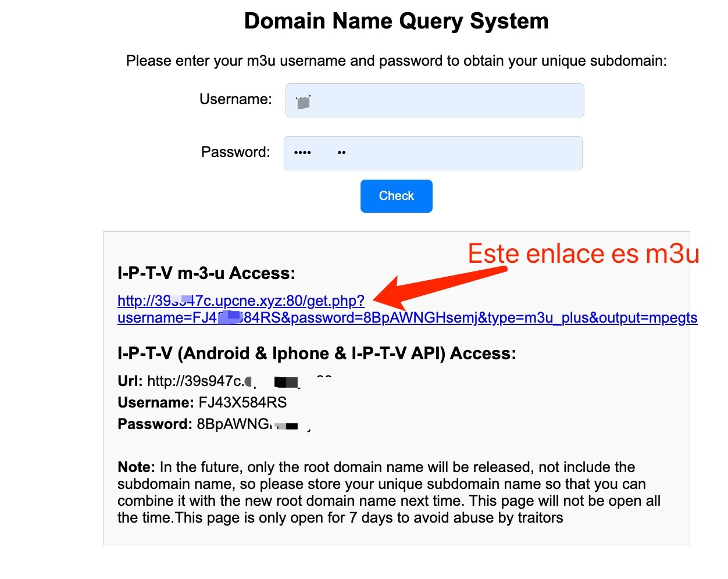Click the link line ending in output=mpegts

[x=407, y=318]
